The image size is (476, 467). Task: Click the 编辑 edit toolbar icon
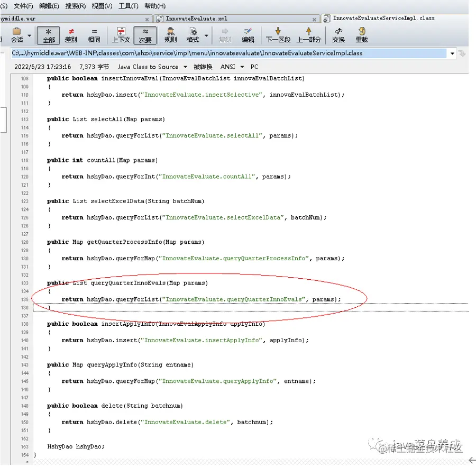coord(248,35)
